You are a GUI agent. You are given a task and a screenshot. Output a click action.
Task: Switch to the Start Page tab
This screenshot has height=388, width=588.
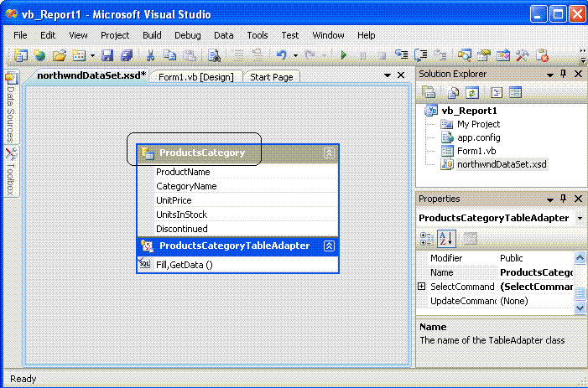point(271,77)
